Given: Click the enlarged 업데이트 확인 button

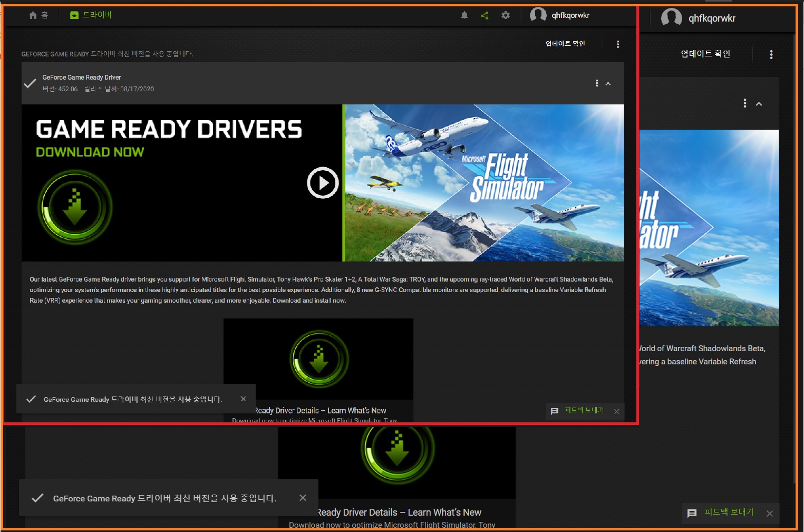Looking at the screenshot, I should (x=705, y=54).
